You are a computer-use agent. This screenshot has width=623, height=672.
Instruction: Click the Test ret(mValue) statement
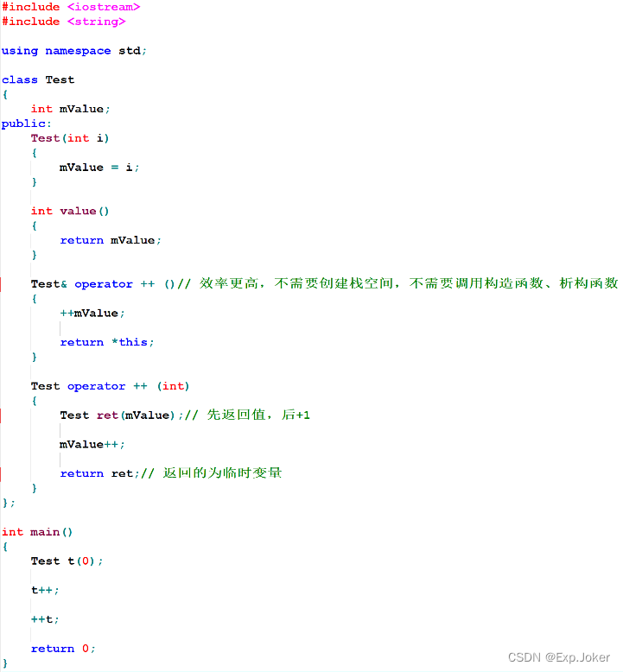117,415
